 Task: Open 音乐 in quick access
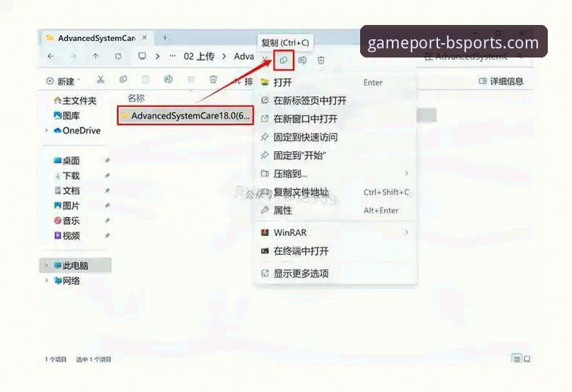pos(67,220)
